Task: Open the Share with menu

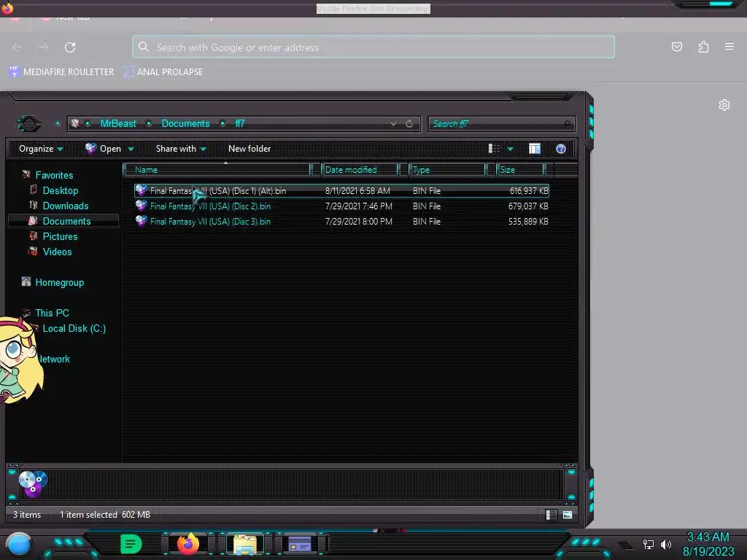Action: tap(181, 149)
